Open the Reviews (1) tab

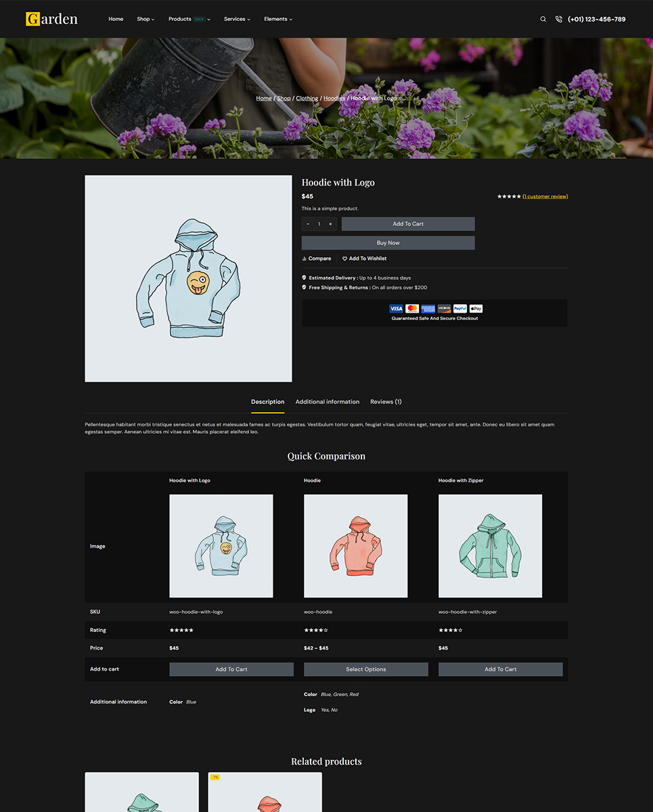(x=386, y=402)
